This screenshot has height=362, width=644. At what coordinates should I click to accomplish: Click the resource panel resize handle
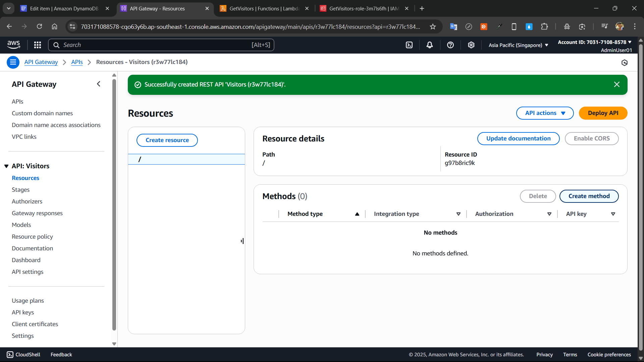point(242,241)
